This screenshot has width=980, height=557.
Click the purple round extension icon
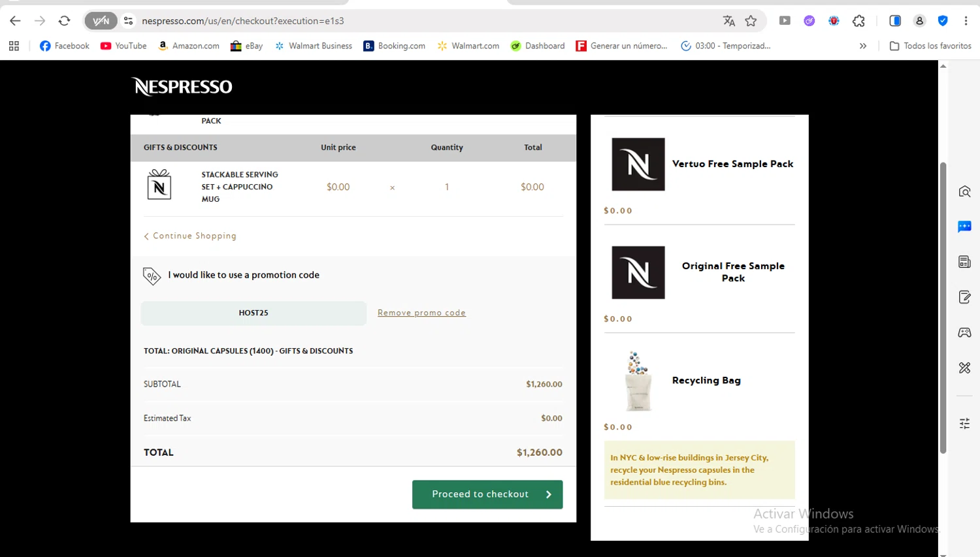(809, 21)
